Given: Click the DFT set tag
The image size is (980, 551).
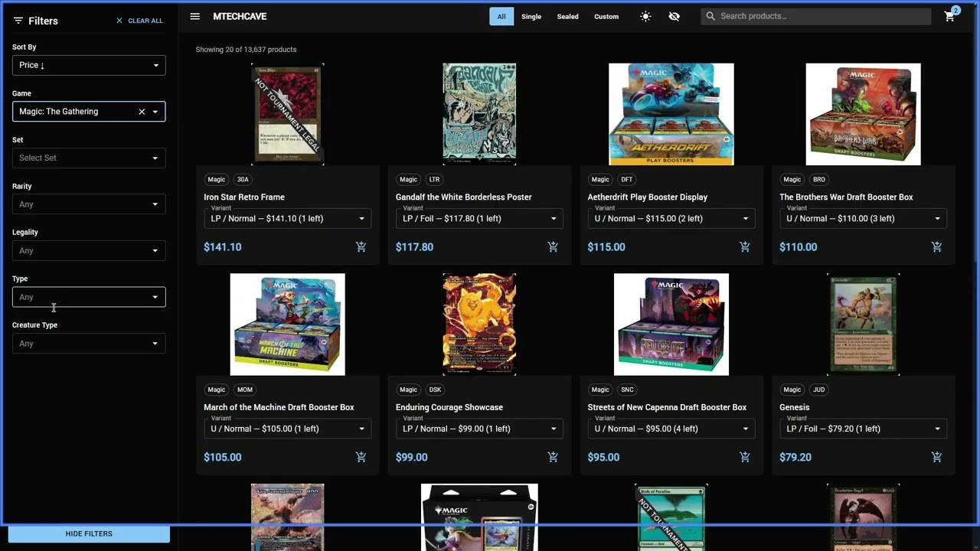Looking at the screenshot, I should coord(626,180).
